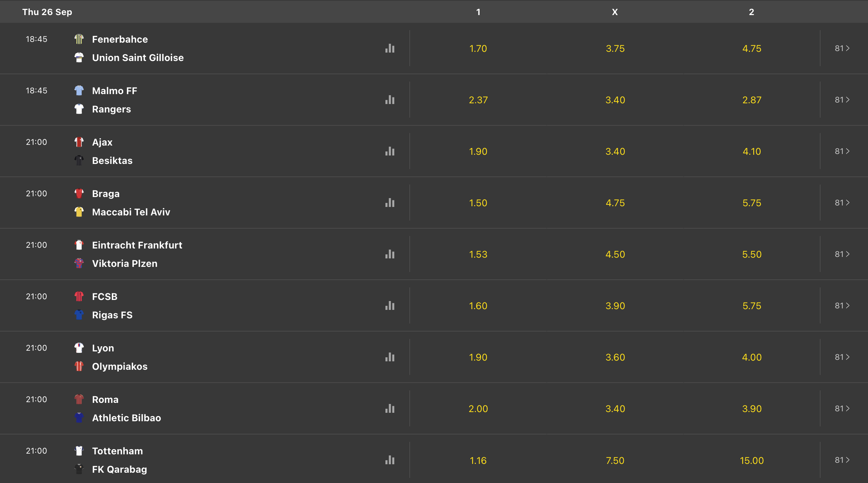Open stats icon for Fenerbahce vs Union Saint Gilloise
The height and width of the screenshot is (483, 868).
390,48
